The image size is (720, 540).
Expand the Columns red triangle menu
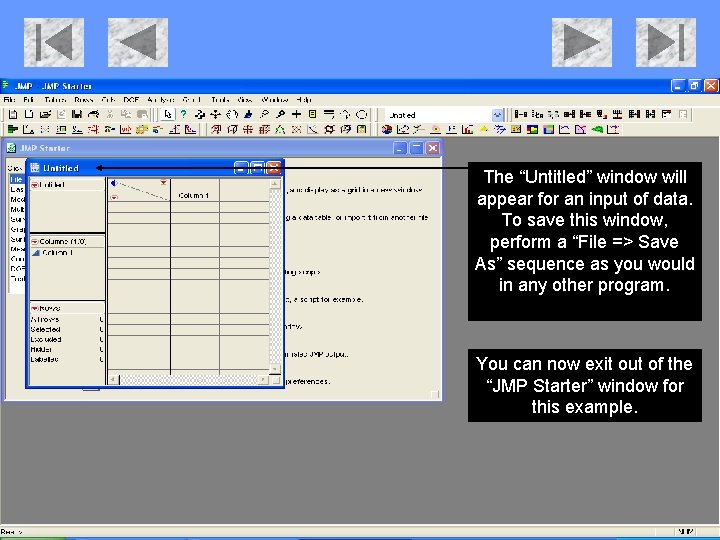click(34, 242)
